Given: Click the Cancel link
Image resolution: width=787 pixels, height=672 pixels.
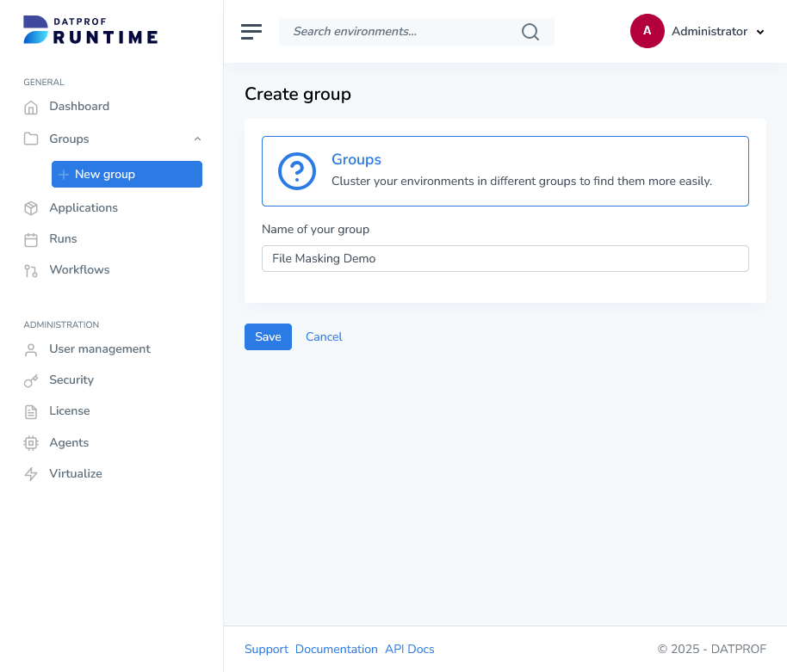Looking at the screenshot, I should (x=324, y=337).
